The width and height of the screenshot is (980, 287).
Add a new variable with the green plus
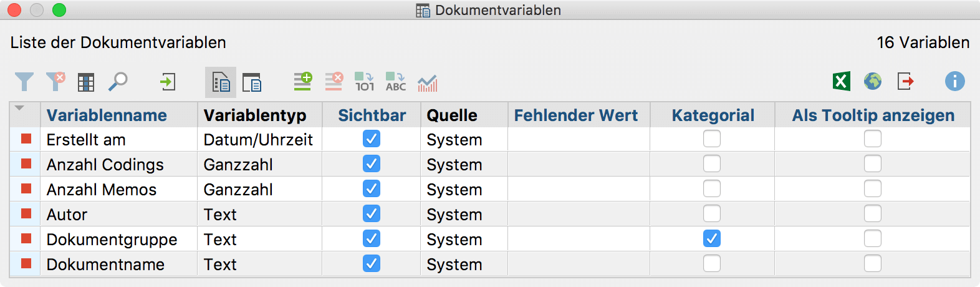303,82
